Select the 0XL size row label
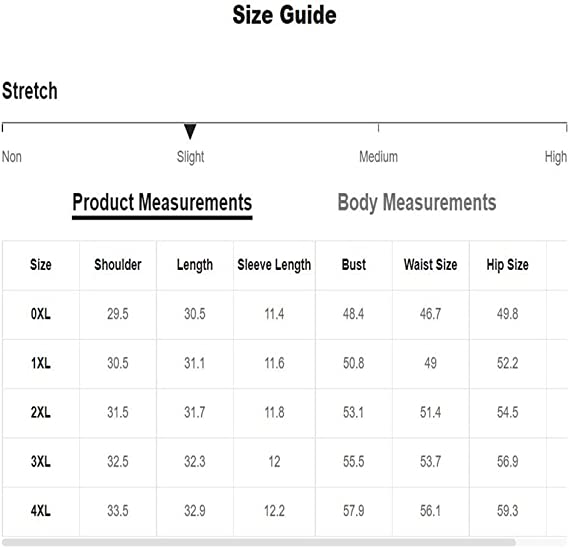Screen dimensions: 569x548 41,314
